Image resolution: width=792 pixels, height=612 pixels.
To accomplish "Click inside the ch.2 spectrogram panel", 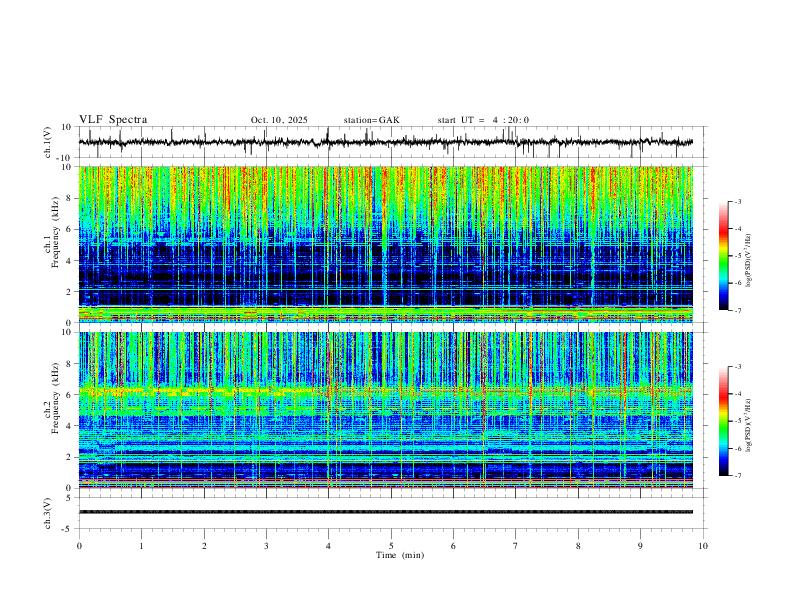I will pyautogui.click(x=386, y=410).
